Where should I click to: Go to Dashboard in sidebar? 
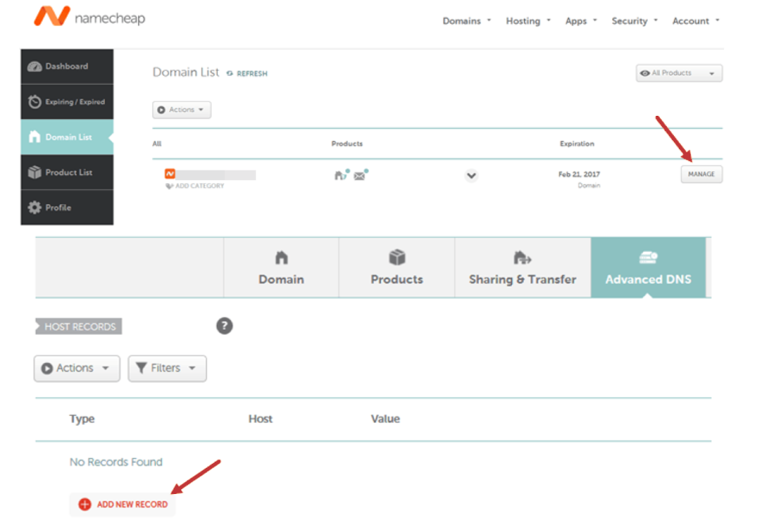pos(67,67)
